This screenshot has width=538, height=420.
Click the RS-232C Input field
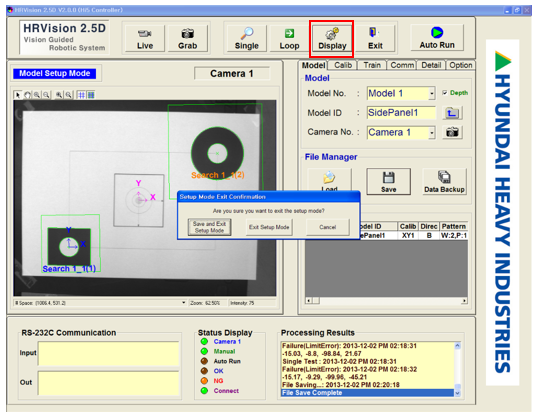109,353
